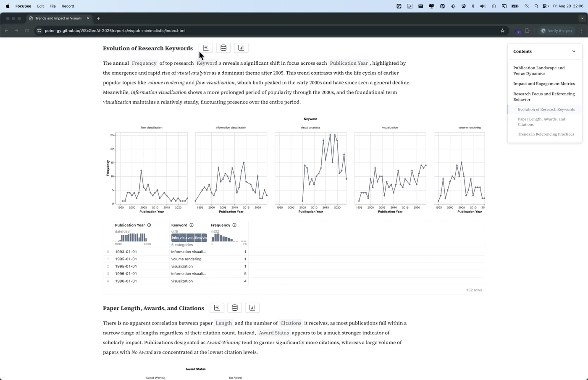Open the Chrome three-dot menu

tap(582, 31)
